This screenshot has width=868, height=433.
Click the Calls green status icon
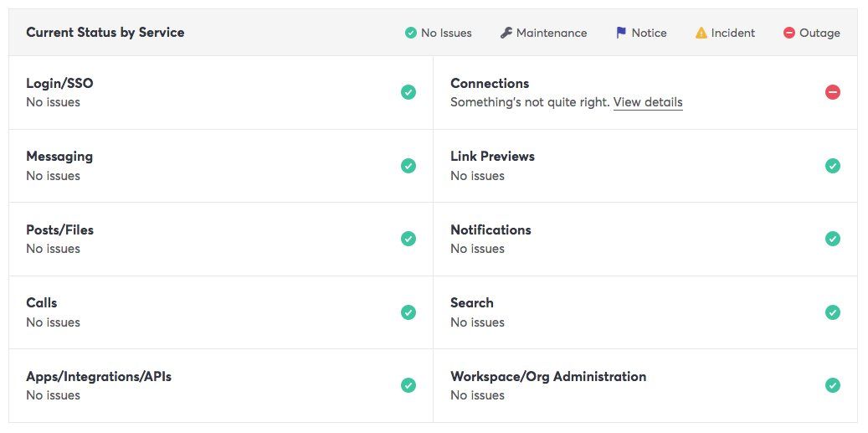coord(408,312)
